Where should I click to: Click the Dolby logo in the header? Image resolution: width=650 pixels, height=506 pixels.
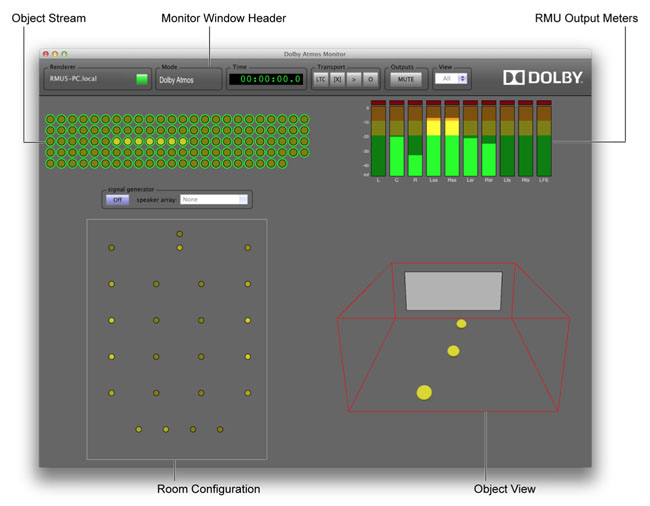point(543,77)
